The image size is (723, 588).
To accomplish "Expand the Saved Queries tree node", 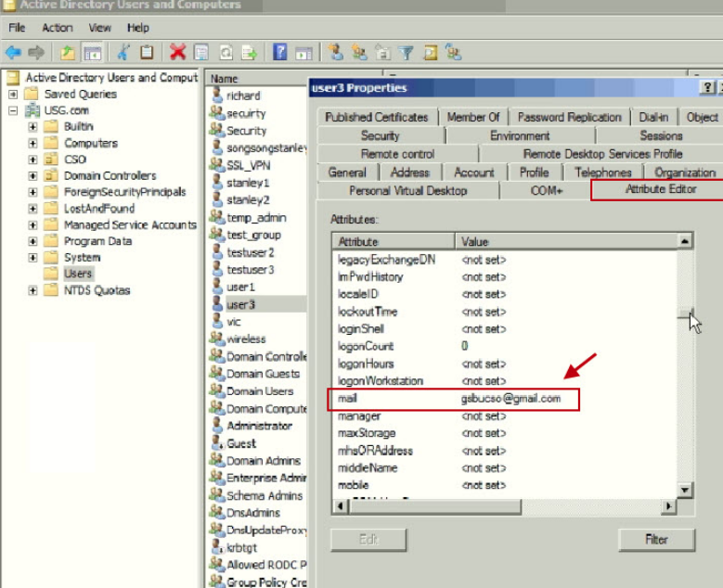I will (13, 95).
